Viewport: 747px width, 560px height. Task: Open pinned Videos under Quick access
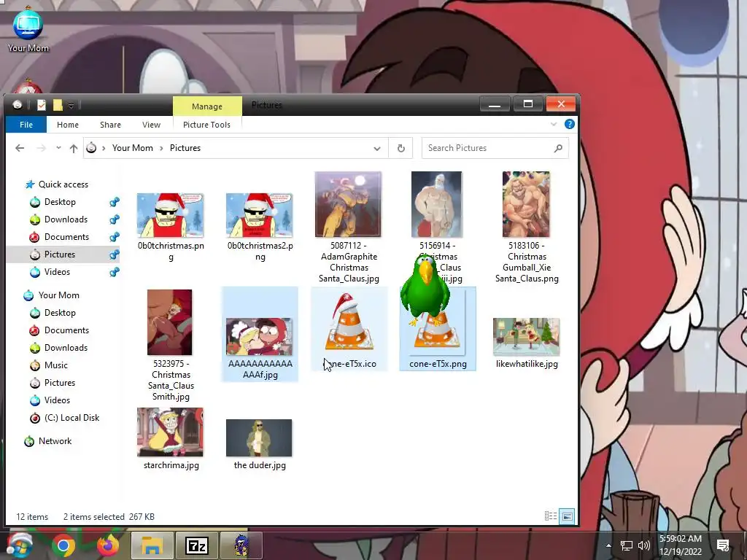pos(57,272)
